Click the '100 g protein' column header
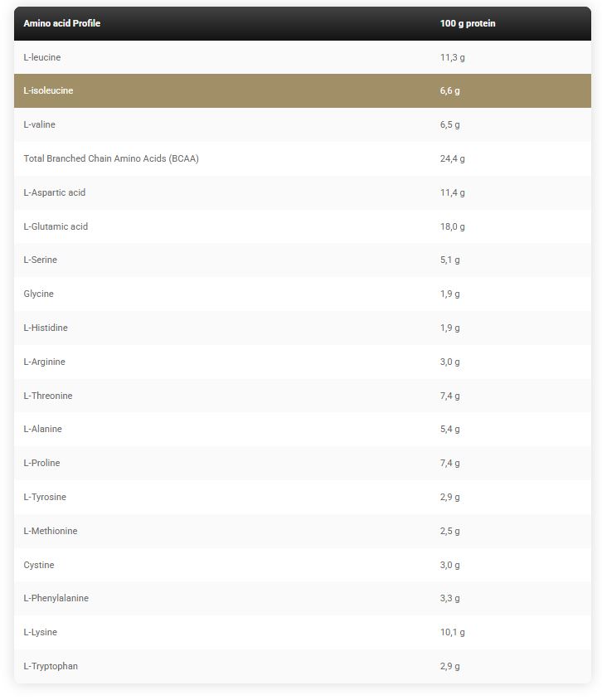The width and height of the screenshot is (602, 700). coord(468,23)
